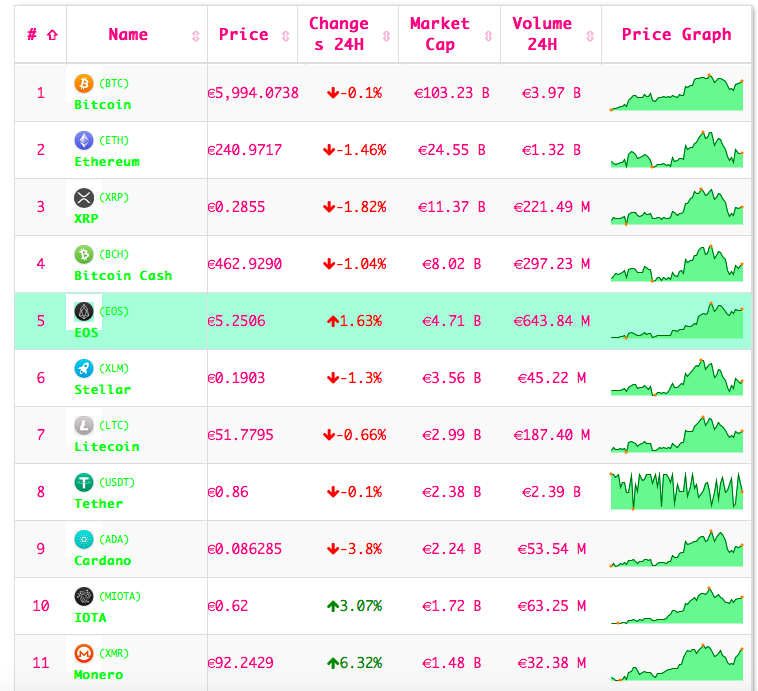Click the Bitcoin coin logo icon
Viewport: 758px width, 691px height.
coord(84,83)
